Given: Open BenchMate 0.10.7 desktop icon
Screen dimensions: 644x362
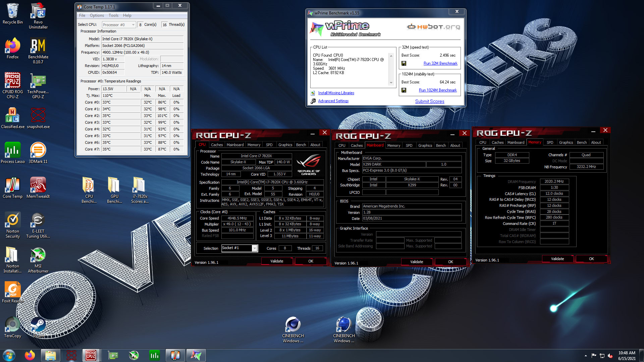Looking at the screenshot, I should pos(38,51).
